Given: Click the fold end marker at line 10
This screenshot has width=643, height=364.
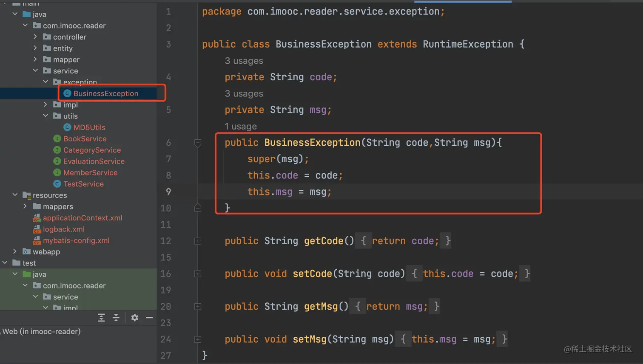Looking at the screenshot, I should 198,208.
